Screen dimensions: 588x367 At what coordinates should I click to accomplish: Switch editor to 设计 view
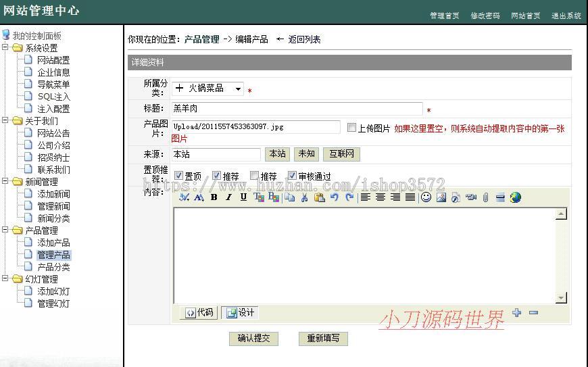click(240, 312)
